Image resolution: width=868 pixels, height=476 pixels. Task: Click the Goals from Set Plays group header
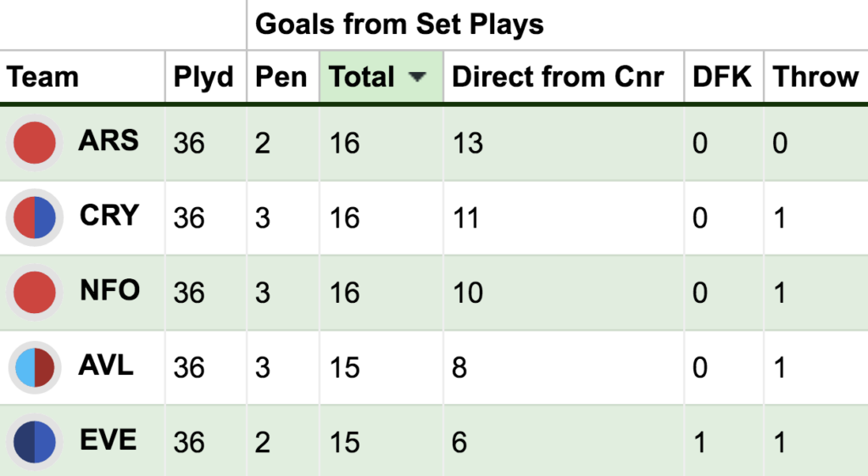click(x=399, y=25)
